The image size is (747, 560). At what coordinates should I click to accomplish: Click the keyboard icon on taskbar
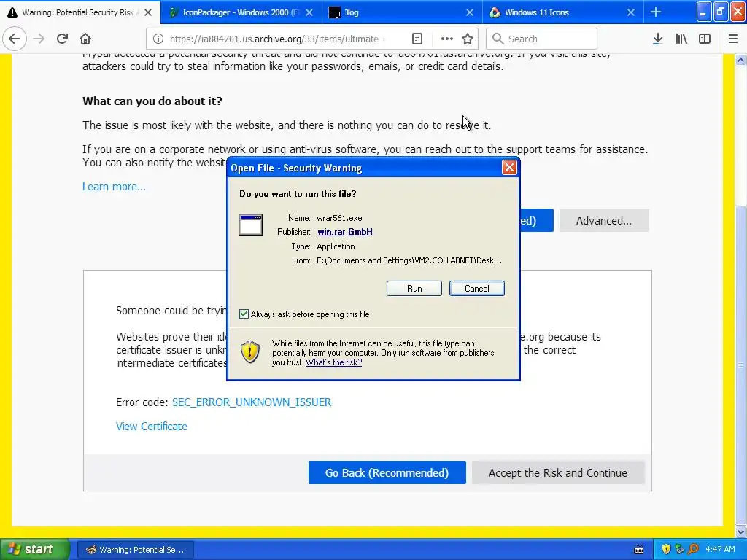639,550
